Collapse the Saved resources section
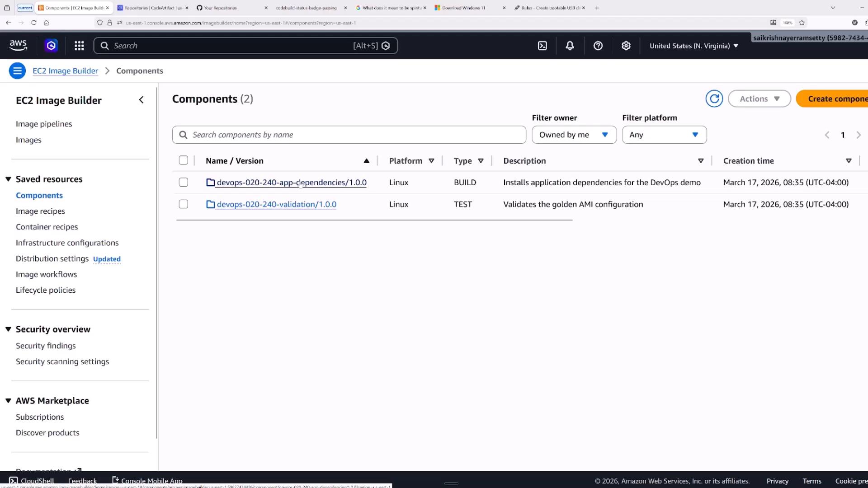The image size is (868, 488). click(8, 179)
